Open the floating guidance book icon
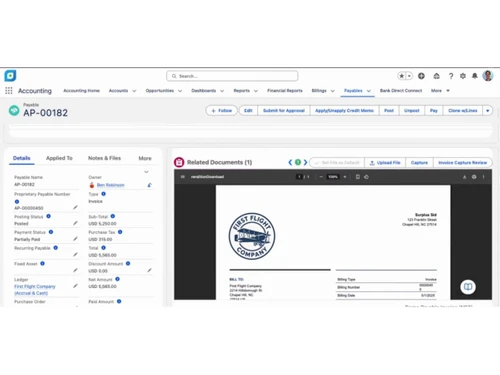The image size is (500, 375). 468,287
